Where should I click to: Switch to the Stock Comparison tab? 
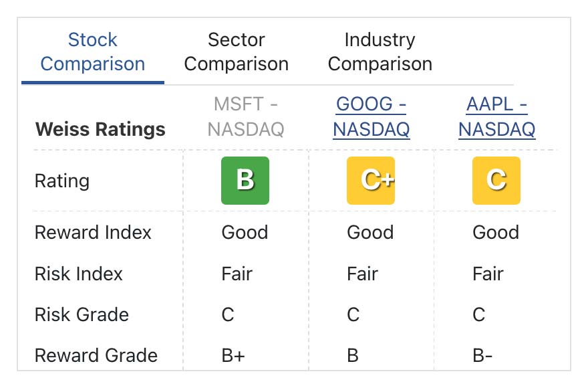click(x=93, y=52)
